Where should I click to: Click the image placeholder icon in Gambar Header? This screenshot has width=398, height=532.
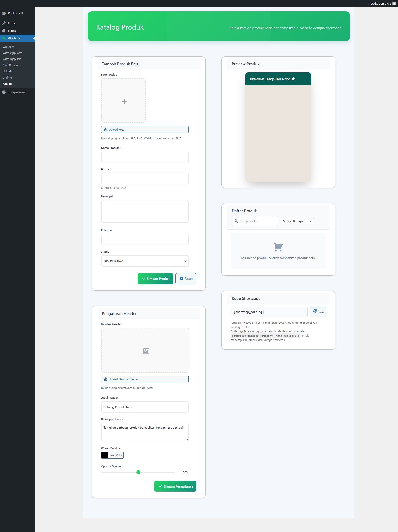(x=146, y=351)
